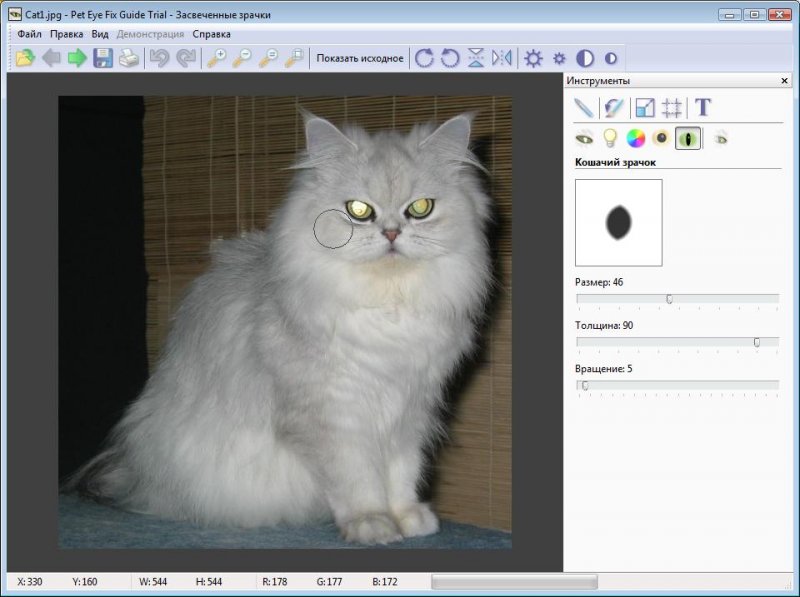This screenshot has width=800, height=597.
Task: Select the light bulb tool icon
Action: pos(609,138)
